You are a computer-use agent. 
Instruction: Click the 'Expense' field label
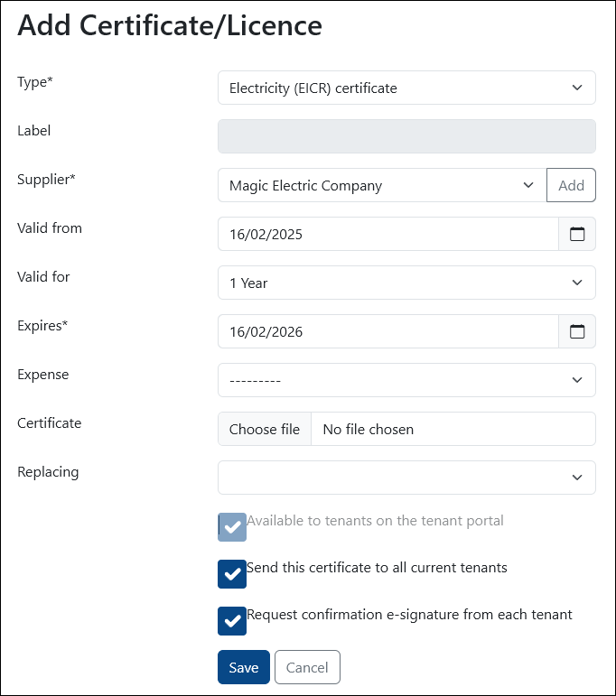[x=43, y=375]
